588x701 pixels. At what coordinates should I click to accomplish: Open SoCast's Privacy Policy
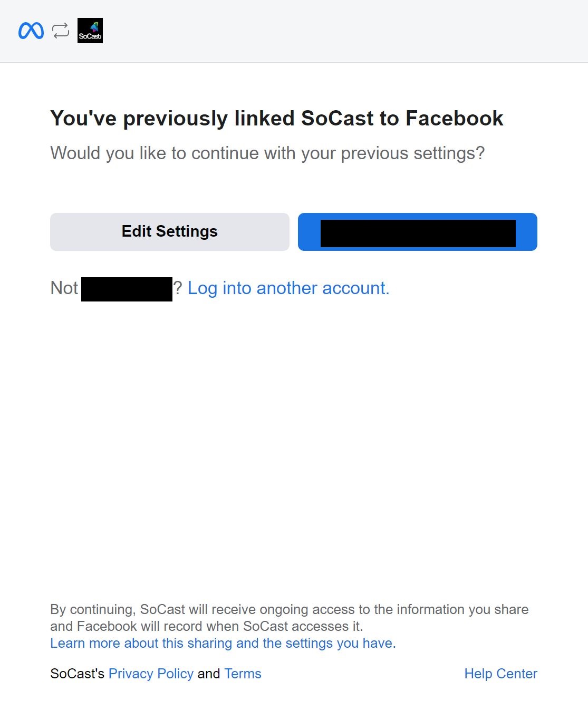point(151,674)
